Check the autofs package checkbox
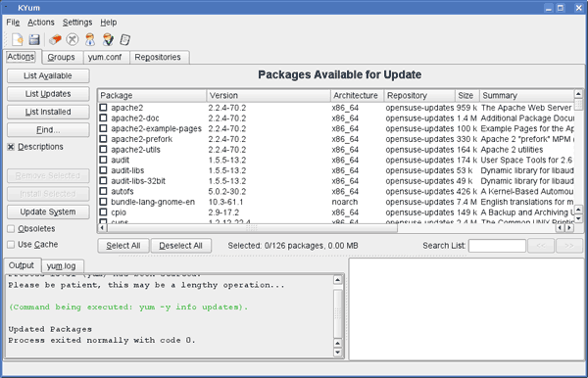The height and width of the screenshot is (378, 588). click(x=103, y=191)
